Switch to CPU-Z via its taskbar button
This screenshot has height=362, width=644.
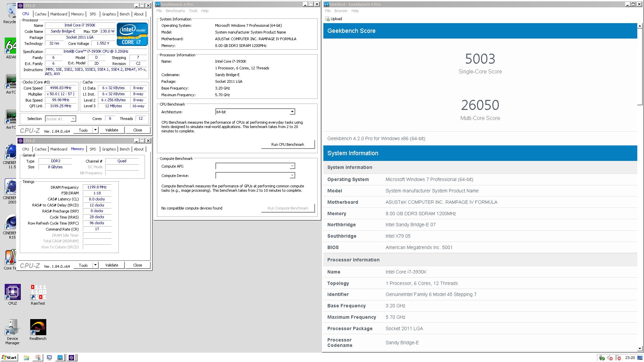coord(71,358)
